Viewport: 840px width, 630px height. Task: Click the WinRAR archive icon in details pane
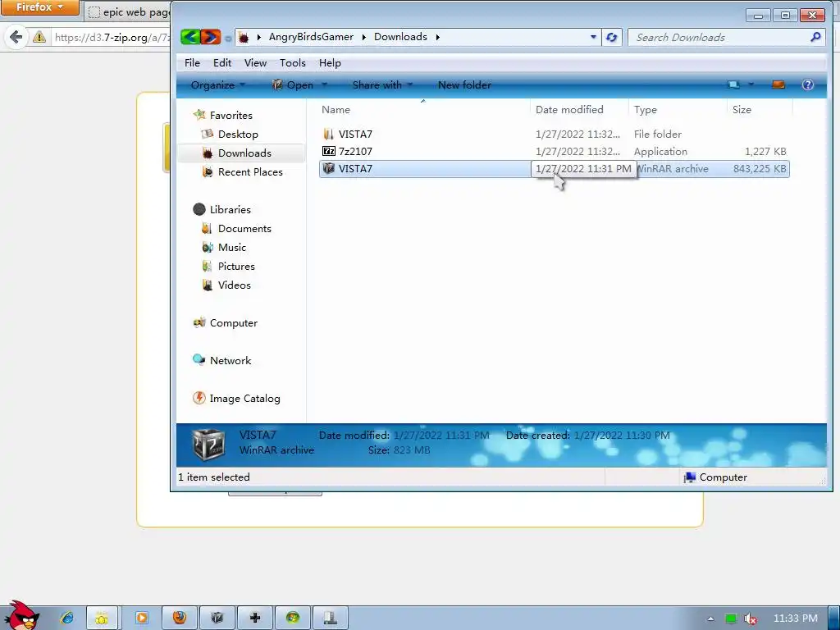tap(208, 445)
